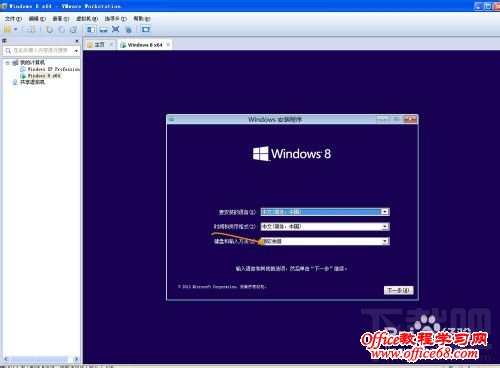
Task: Take a snapshot of this virtual machine
Action: click(x=49, y=30)
